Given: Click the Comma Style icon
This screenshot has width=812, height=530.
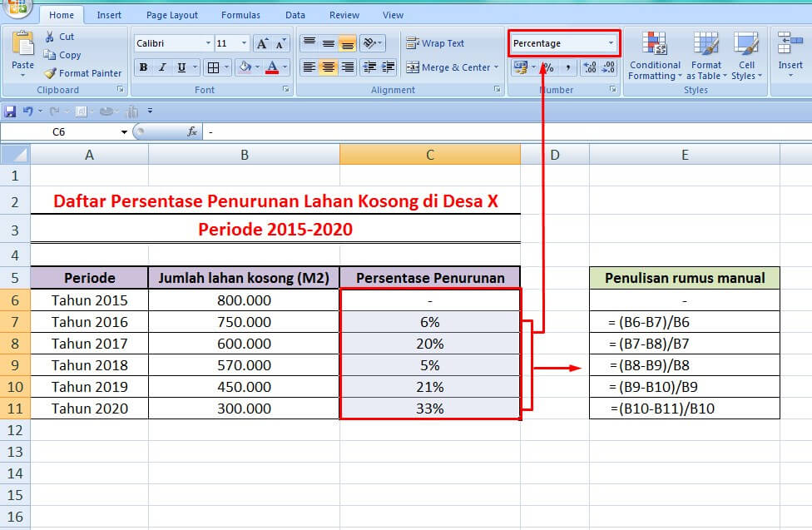Looking at the screenshot, I should (569, 67).
